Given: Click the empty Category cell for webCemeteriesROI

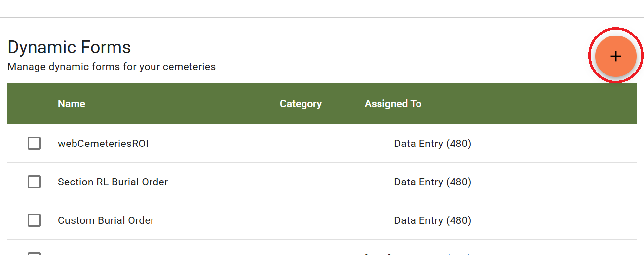Looking at the screenshot, I should coord(301,144).
